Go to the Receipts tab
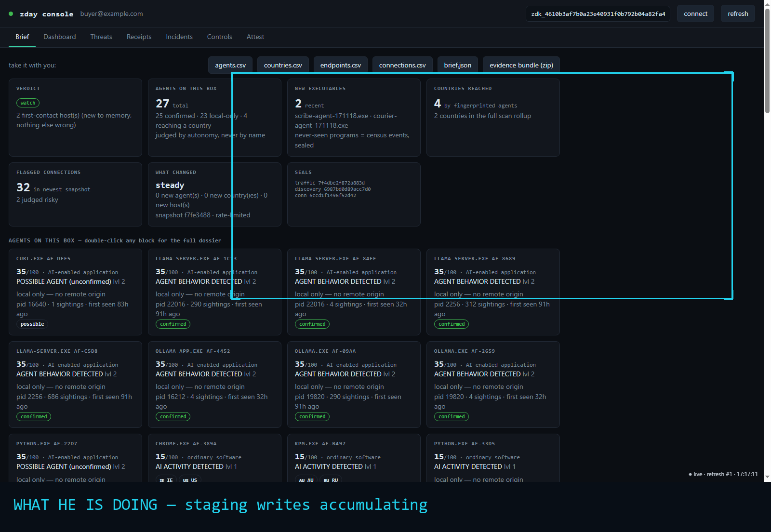The width and height of the screenshot is (771, 532). click(139, 37)
